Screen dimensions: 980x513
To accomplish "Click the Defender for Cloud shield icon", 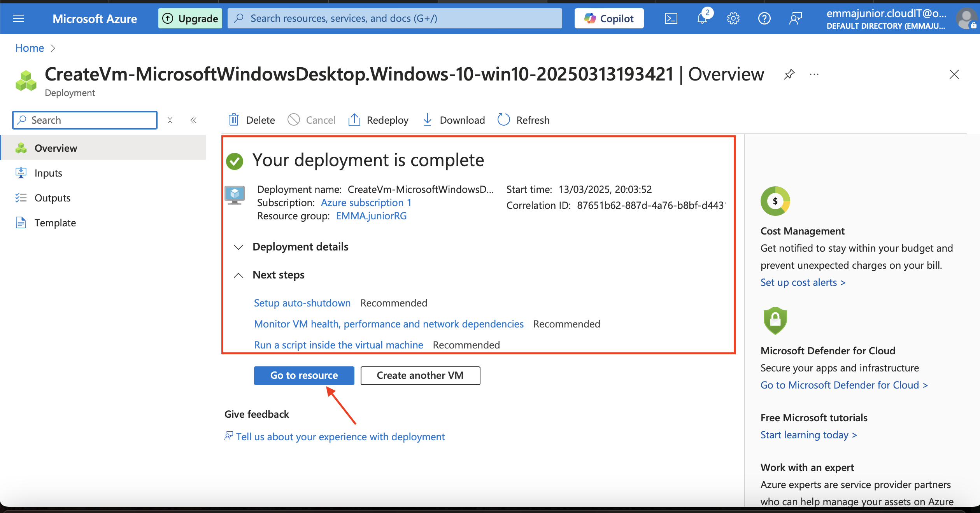I will click(775, 321).
